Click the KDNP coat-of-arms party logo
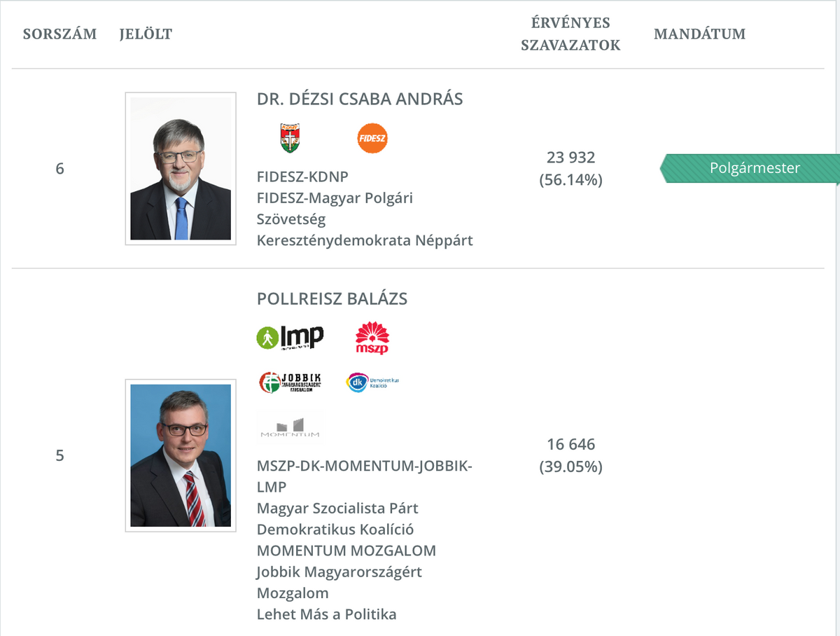This screenshot has width=840, height=636. (290, 138)
